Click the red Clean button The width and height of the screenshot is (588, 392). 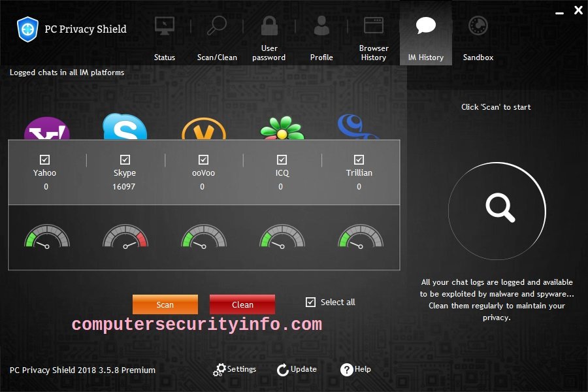click(242, 304)
